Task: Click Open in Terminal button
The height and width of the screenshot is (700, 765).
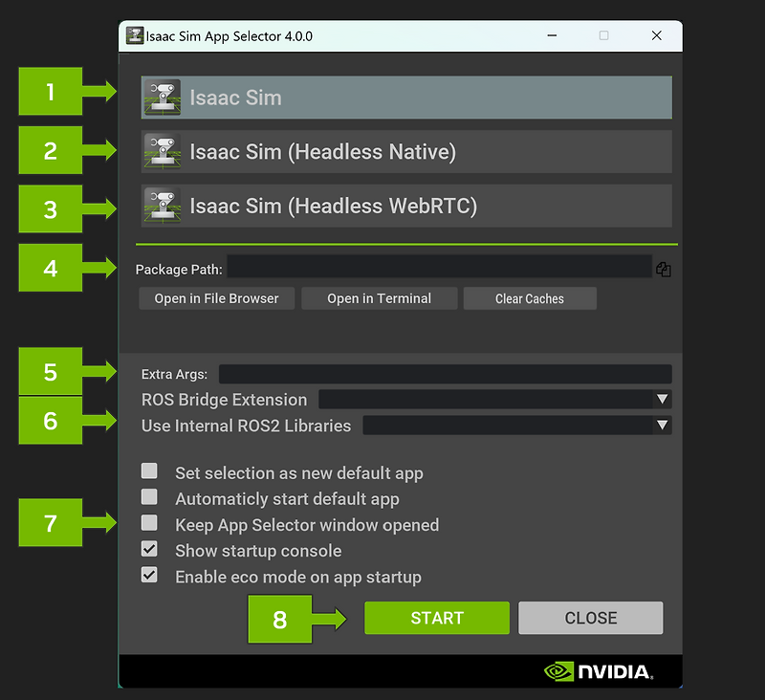Action: [379, 298]
